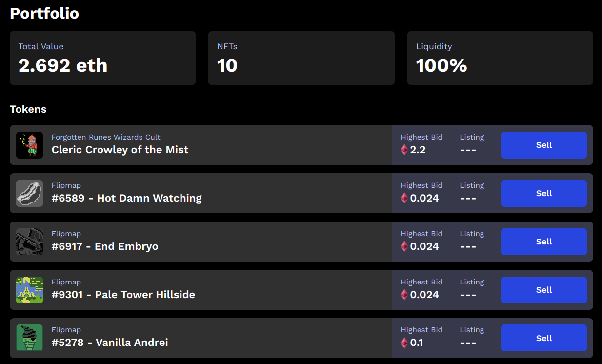Open Cleric Crowley wizard thumbnail image
The width and height of the screenshot is (602, 364).
[x=29, y=145]
